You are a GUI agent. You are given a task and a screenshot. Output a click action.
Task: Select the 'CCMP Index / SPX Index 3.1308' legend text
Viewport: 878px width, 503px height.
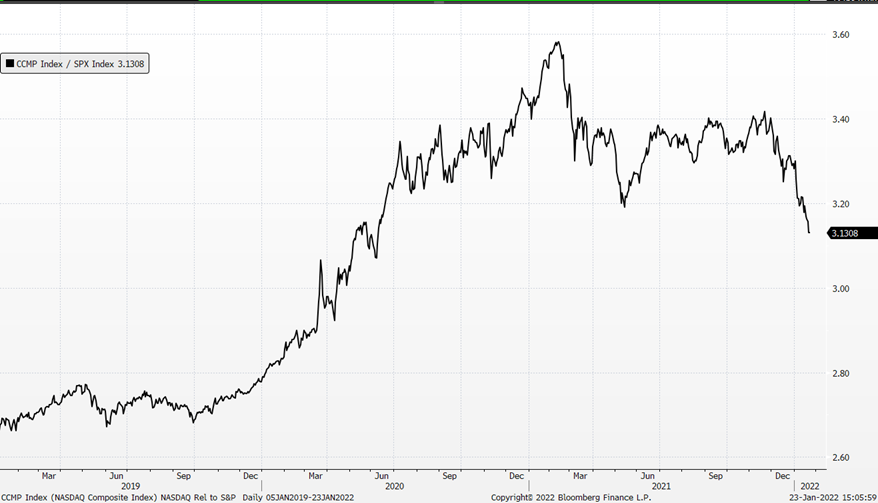[80, 64]
